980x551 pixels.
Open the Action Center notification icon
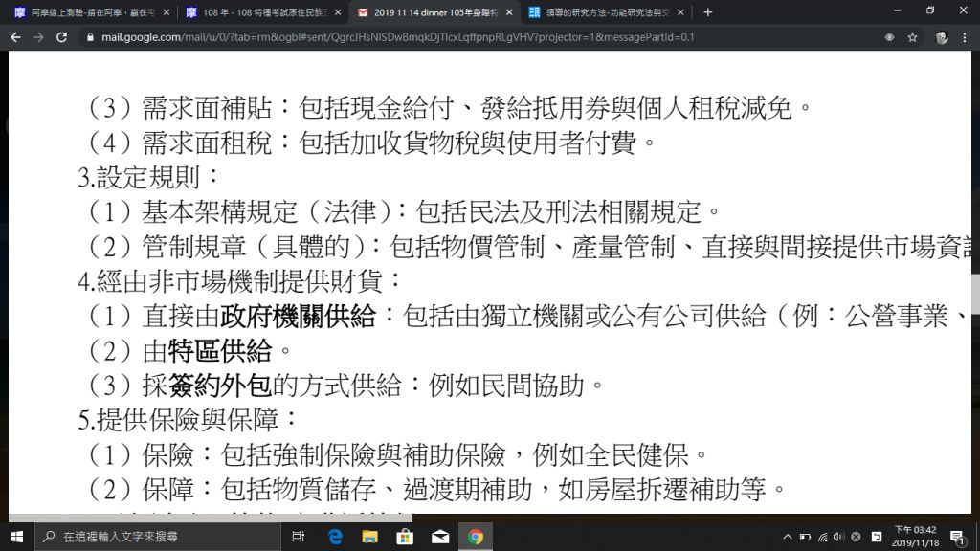tap(955, 535)
